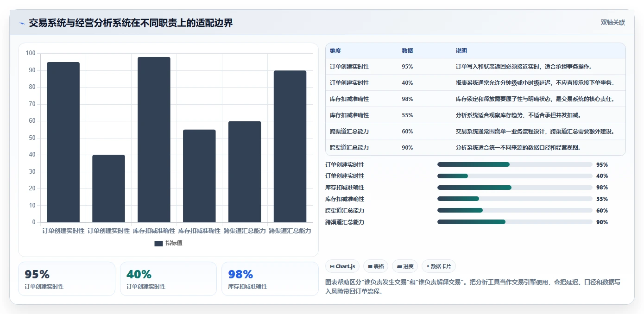The image size is (644, 314).
Task: Click the 表格 tag chip
Action: tap(376, 266)
